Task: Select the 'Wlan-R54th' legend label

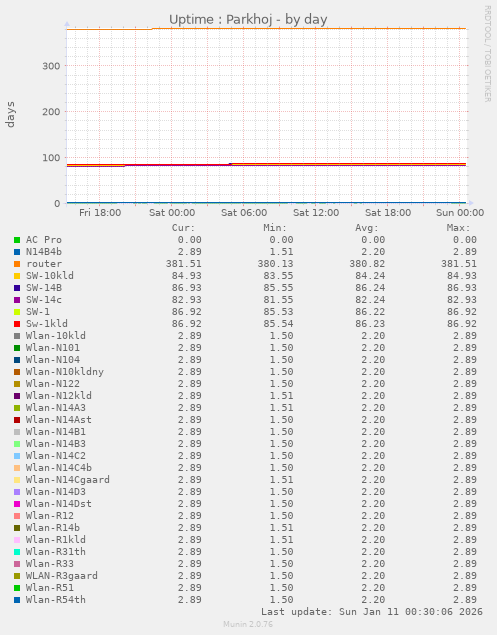Action: pyautogui.click(x=56, y=600)
